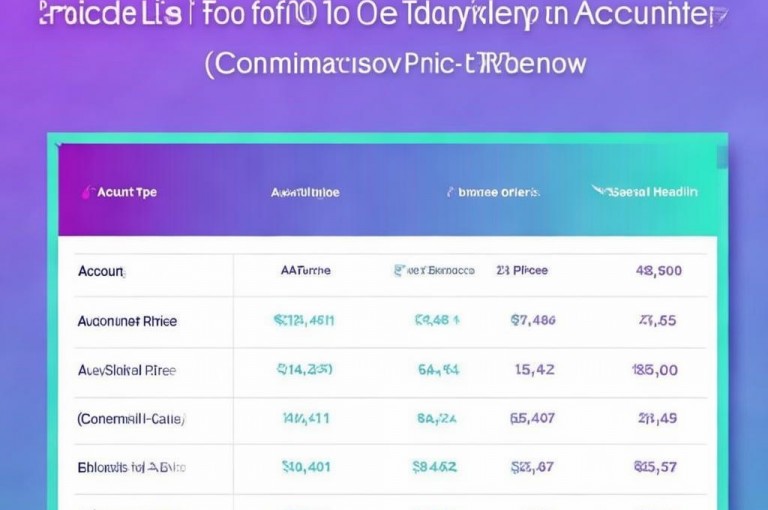Click the small icon before bmnee orleris header

449,192
